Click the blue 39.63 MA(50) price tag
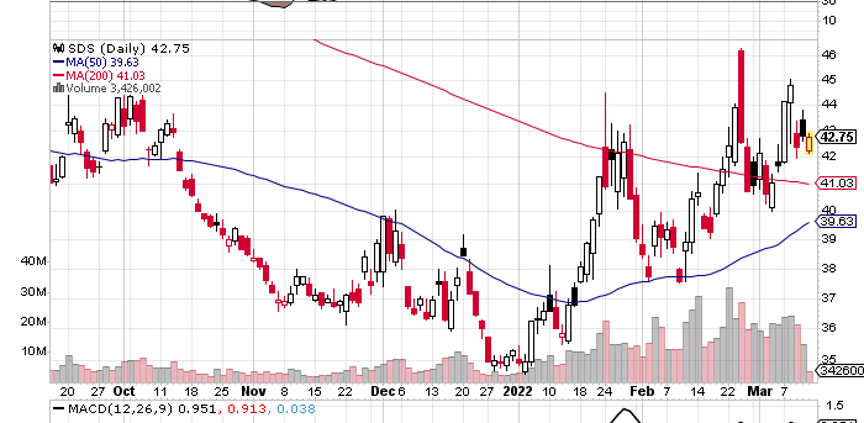Viewport: 864px width, 423px height. click(x=834, y=223)
